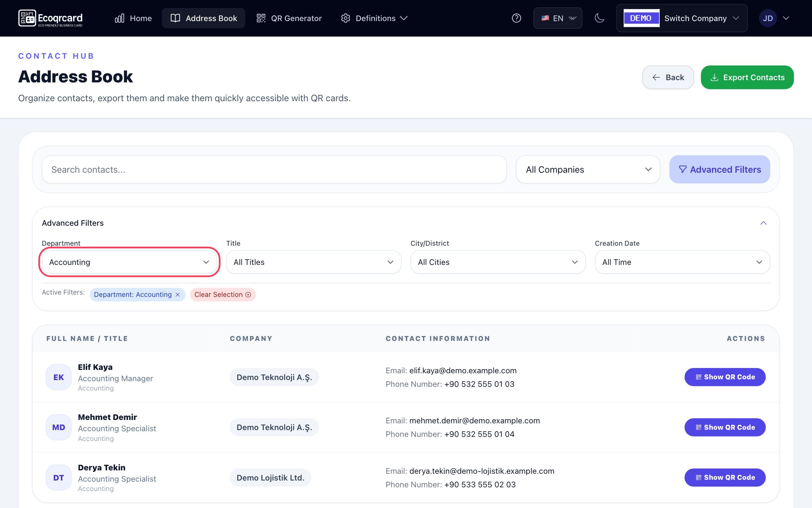The height and width of the screenshot is (508, 812).
Task: Open QR Generator page
Action: point(289,18)
